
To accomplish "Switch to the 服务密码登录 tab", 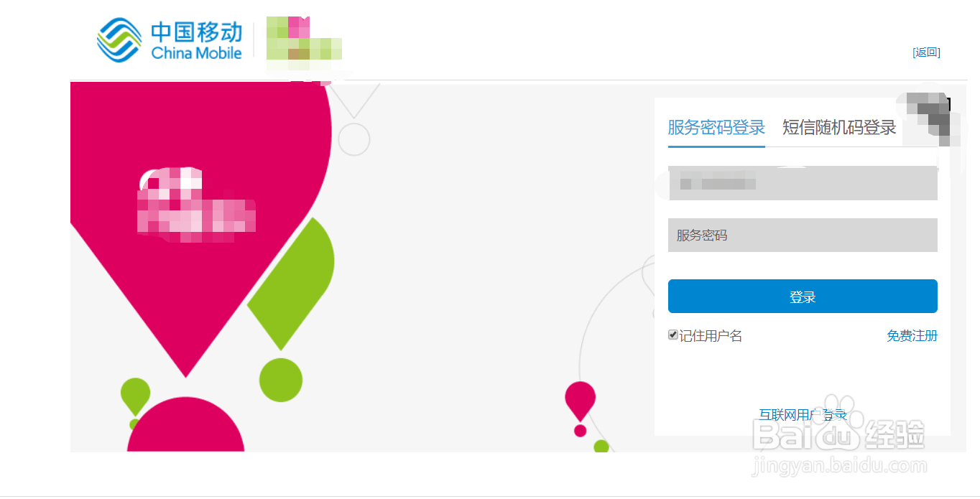I will [716, 128].
